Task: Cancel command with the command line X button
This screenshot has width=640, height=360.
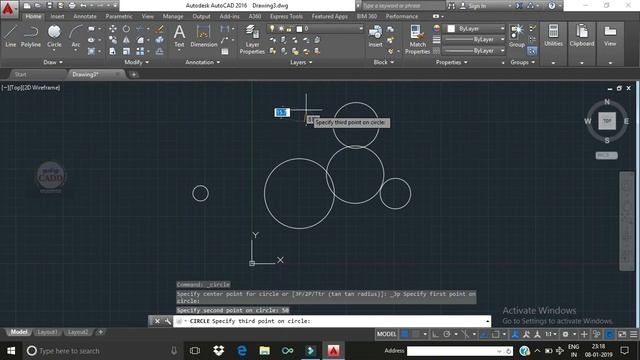Action: coord(157,321)
